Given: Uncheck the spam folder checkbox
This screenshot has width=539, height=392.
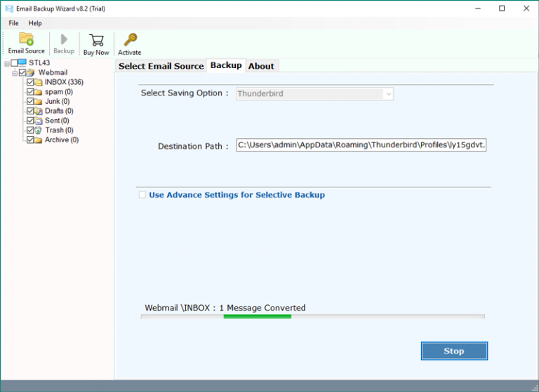Looking at the screenshot, I should click(30, 92).
